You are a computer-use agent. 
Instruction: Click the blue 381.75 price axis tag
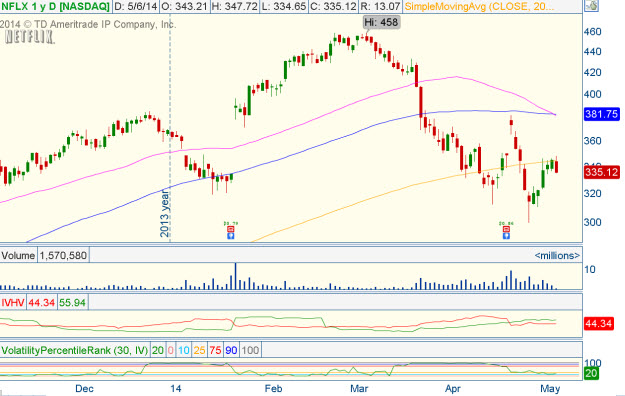coord(601,114)
